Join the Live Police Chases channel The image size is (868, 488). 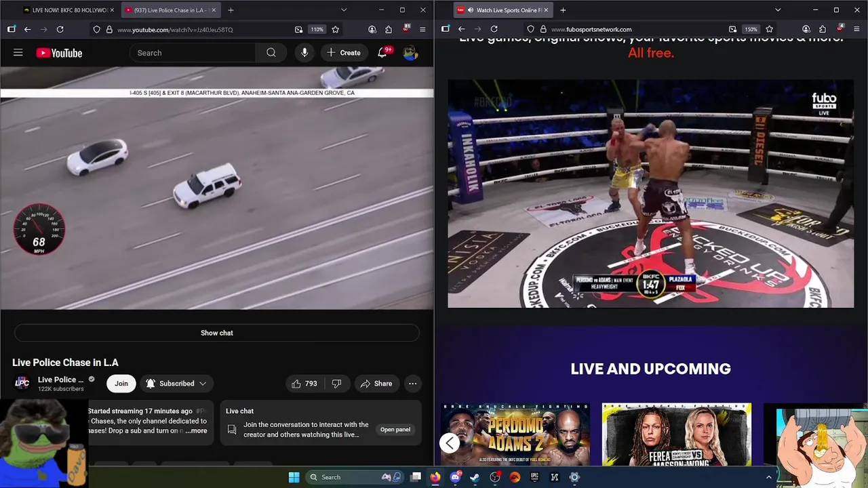121,384
